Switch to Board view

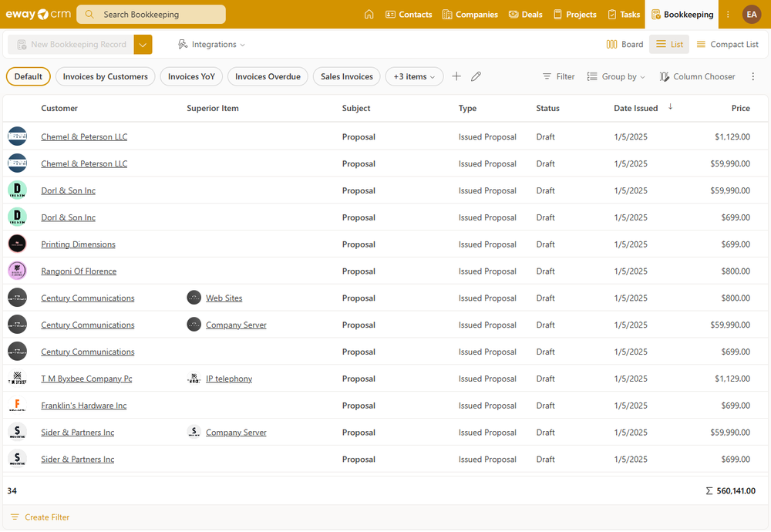[625, 45]
